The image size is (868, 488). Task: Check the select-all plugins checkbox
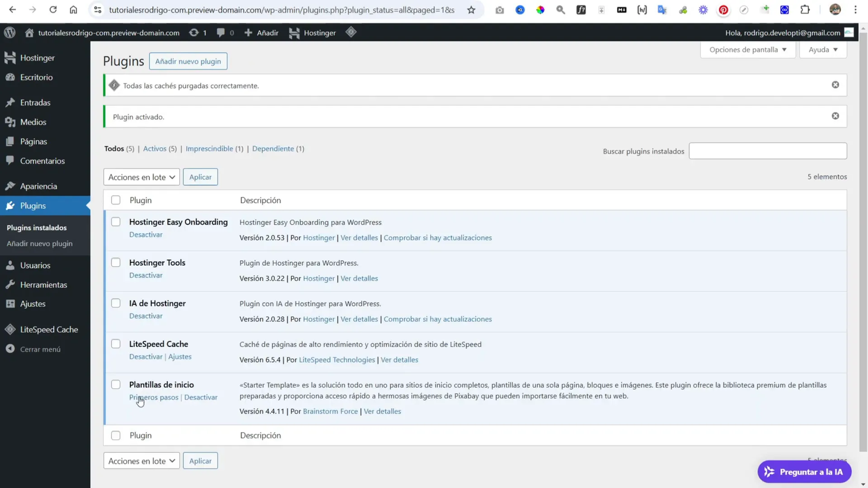(116, 200)
